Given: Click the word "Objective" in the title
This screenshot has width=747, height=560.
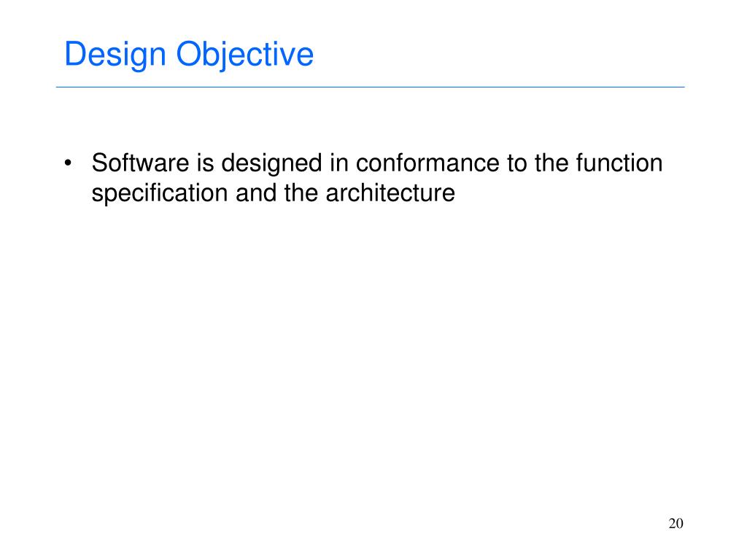Looking at the screenshot, I should click(245, 55).
